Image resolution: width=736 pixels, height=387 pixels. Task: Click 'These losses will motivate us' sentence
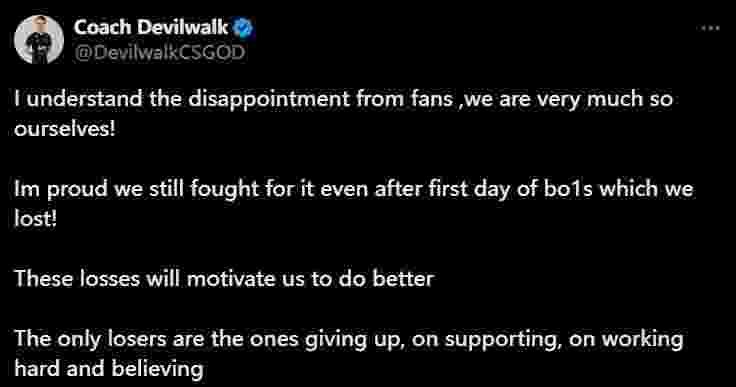pos(224,279)
